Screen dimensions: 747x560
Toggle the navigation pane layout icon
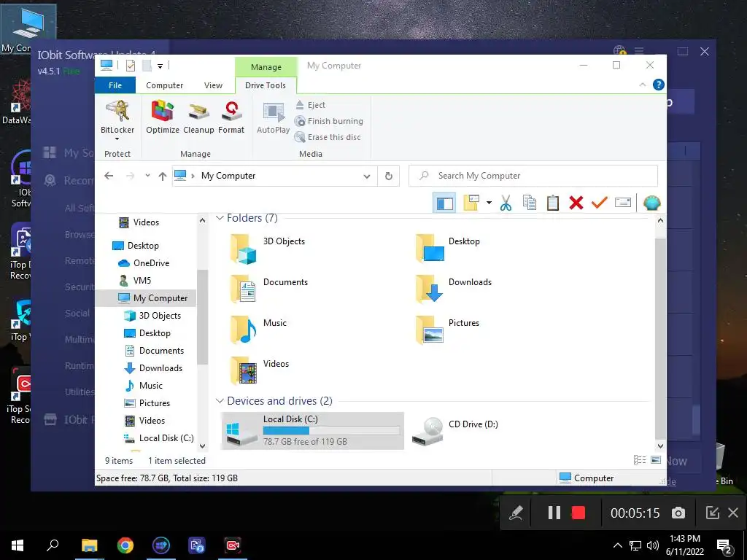444,203
